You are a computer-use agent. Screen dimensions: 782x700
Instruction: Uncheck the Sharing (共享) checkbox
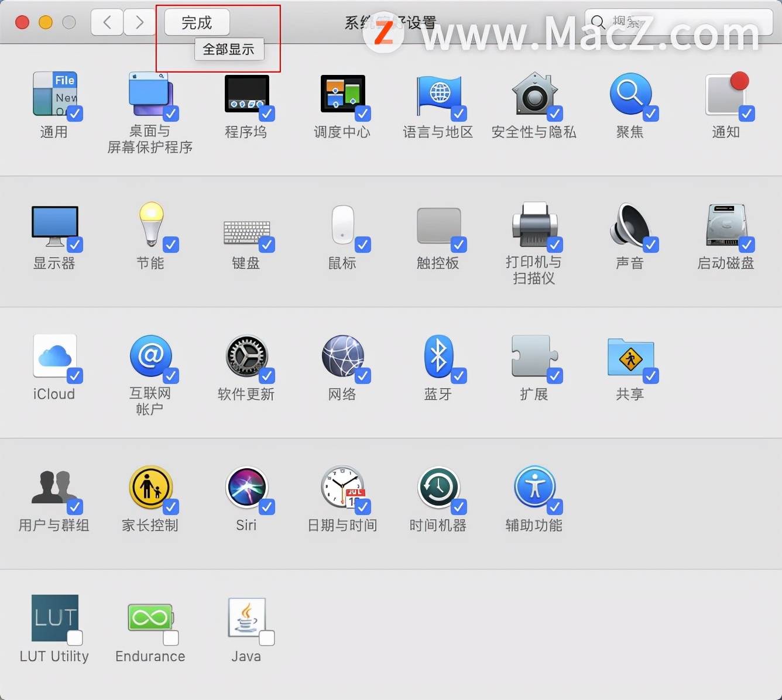[x=651, y=375]
